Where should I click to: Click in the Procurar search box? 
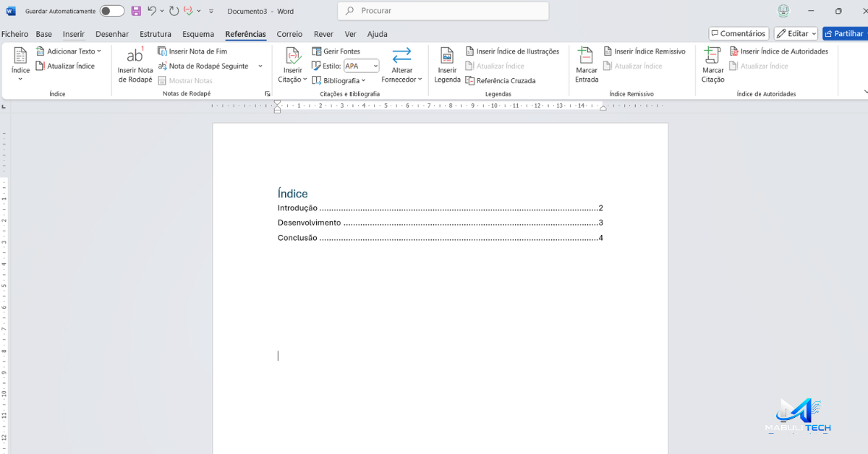coord(443,11)
